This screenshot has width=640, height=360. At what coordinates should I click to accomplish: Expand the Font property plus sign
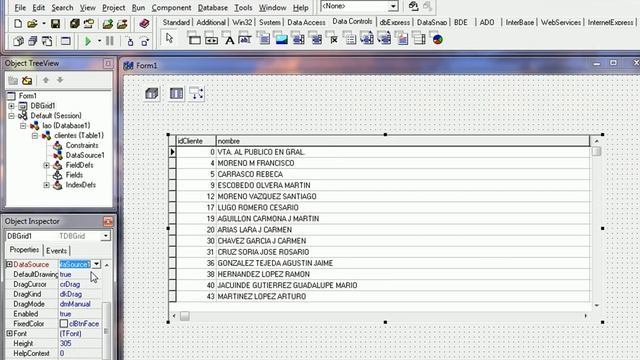click(x=9, y=333)
